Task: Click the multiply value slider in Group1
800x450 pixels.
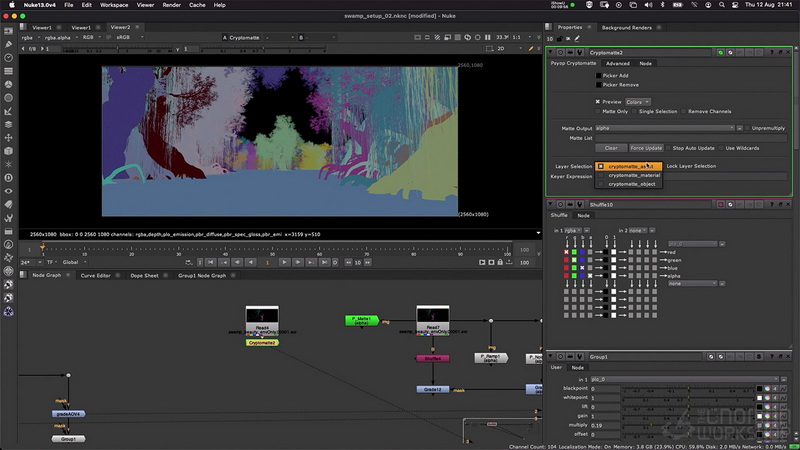Action: [687, 426]
